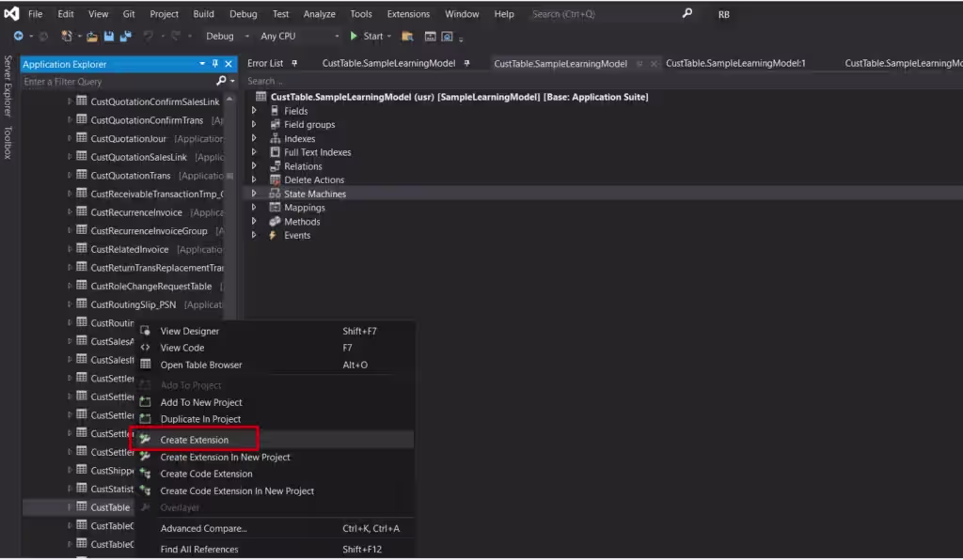The image size is (963, 560).
Task: Click the CustTable table icon in explorer
Action: click(82, 506)
